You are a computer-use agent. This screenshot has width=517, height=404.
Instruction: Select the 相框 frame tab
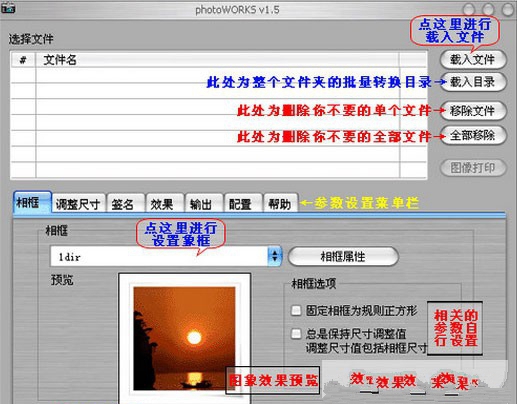click(32, 202)
